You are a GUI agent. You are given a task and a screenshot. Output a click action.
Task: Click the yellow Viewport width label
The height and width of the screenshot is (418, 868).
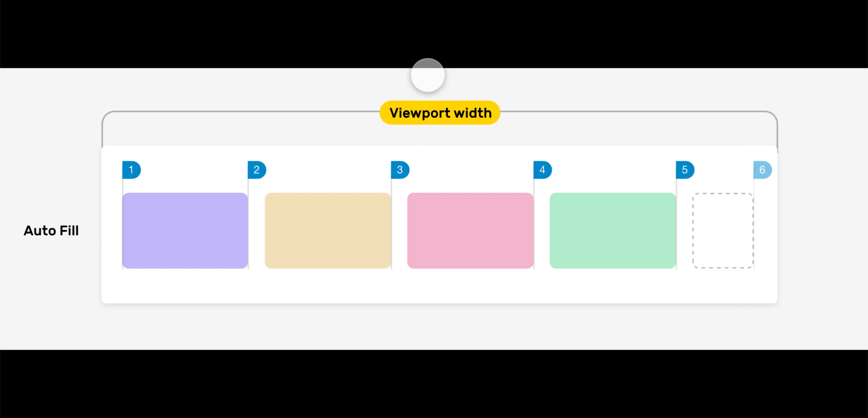click(x=440, y=113)
